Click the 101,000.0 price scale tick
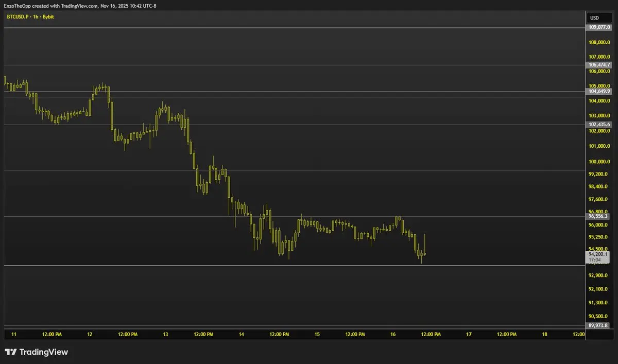The image size is (618, 364). pos(599,146)
